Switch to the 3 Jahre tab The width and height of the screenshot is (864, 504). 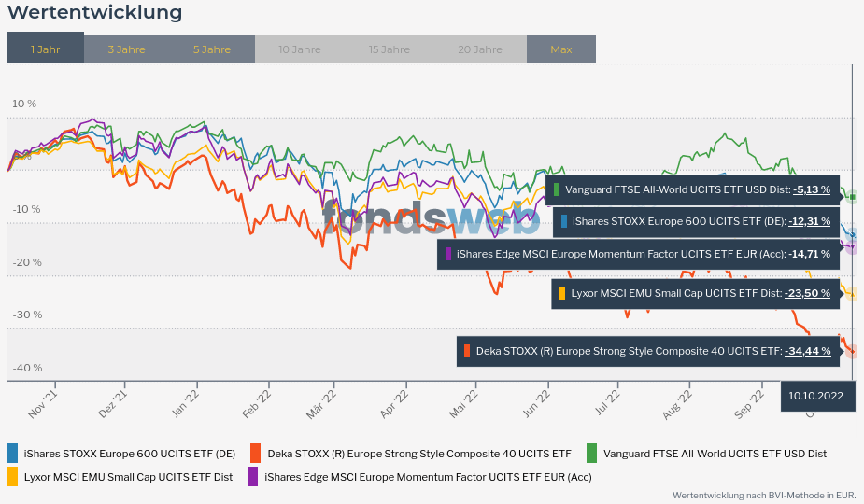[x=126, y=49]
